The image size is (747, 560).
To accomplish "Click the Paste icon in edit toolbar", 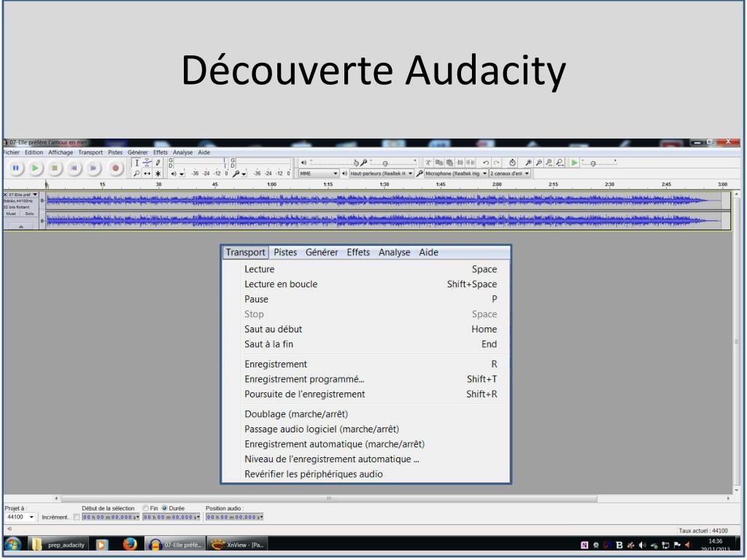I will pyautogui.click(x=449, y=163).
